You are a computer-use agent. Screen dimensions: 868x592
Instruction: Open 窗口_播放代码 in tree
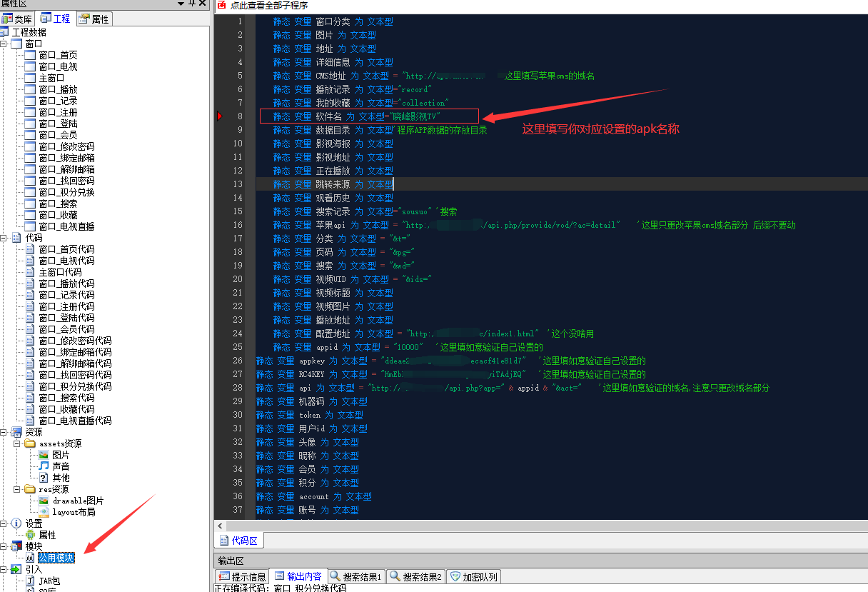coord(66,284)
